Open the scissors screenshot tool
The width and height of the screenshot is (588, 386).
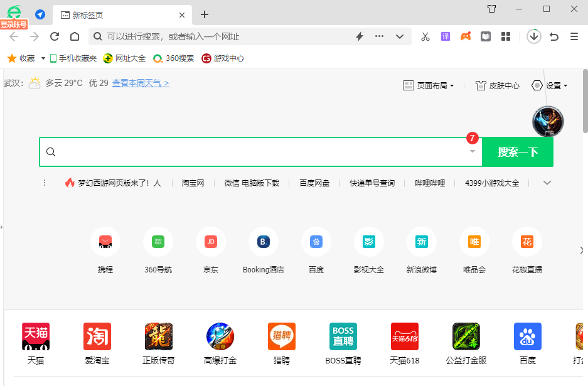click(425, 36)
